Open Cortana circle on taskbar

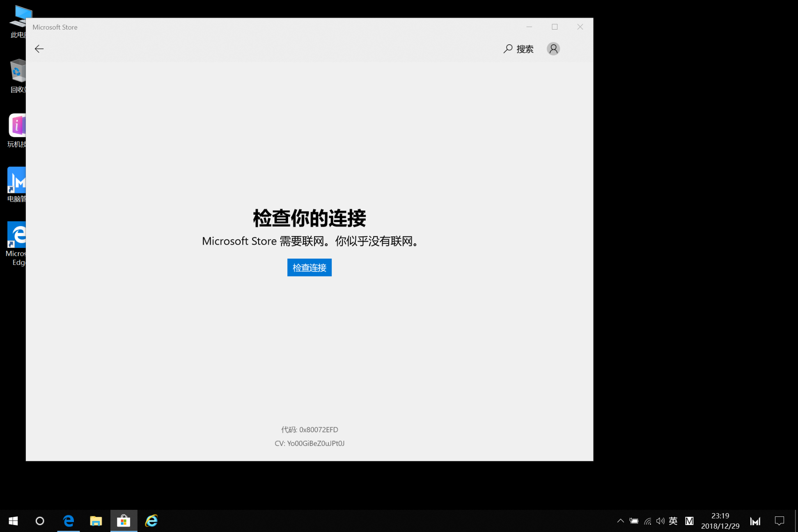point(40,521)
